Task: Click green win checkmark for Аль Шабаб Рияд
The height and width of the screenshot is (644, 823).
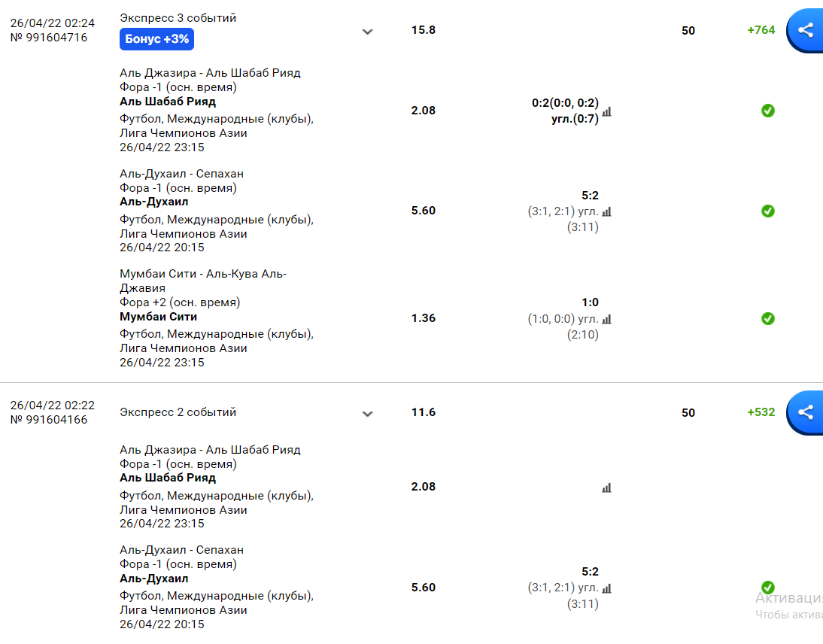Action: point(768,111)
